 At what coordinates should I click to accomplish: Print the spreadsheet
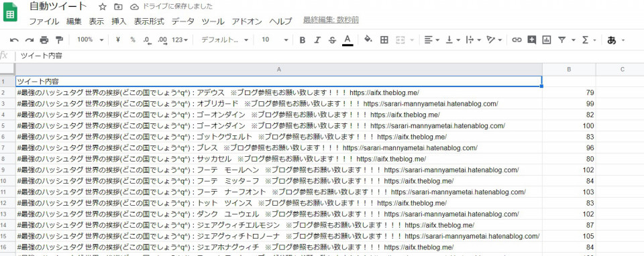coord(44,40)
